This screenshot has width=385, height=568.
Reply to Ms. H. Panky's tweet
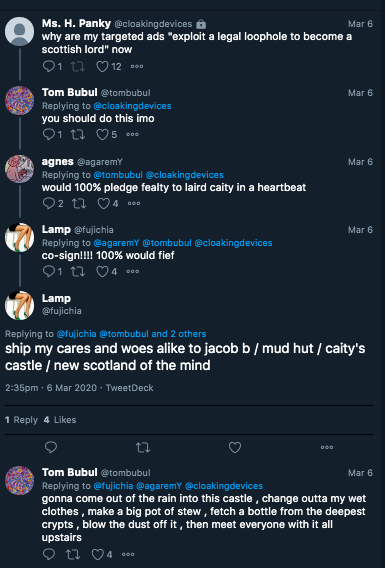coord(49,66)
